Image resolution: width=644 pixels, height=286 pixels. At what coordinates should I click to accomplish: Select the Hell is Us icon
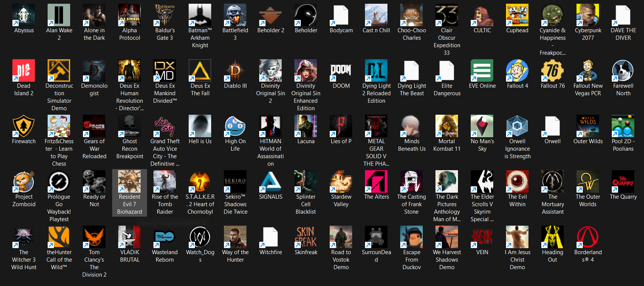pyautogui.click(x=200, y=126)
